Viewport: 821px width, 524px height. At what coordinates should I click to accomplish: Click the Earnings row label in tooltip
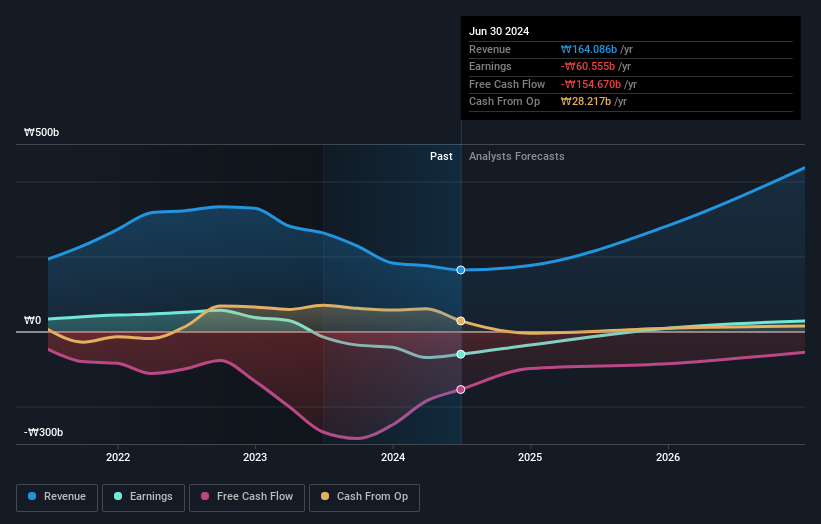[490, 66]
